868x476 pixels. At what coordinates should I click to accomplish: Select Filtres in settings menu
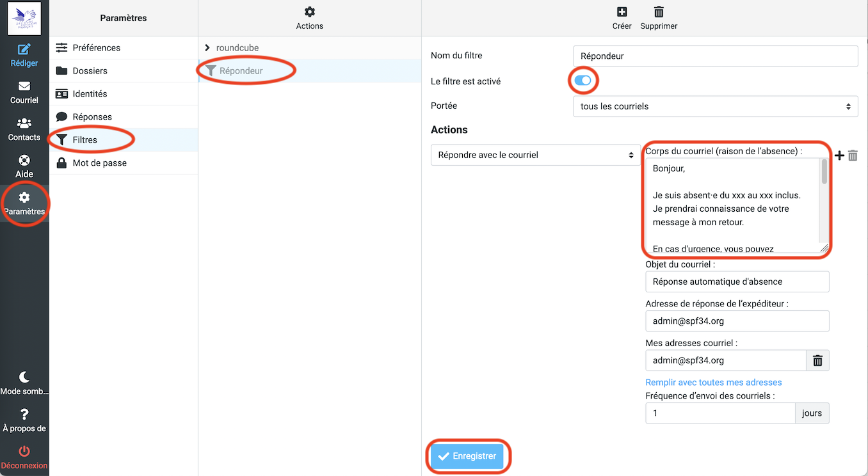[85, 139]
